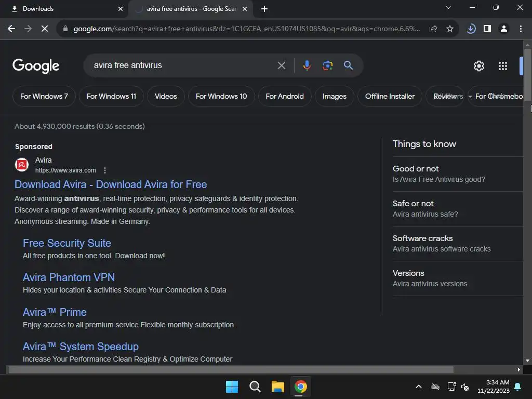This screenshot has height=399, width=532.
Task: Click the https://www.avira.com URL text
Action: tap(65, 170)
